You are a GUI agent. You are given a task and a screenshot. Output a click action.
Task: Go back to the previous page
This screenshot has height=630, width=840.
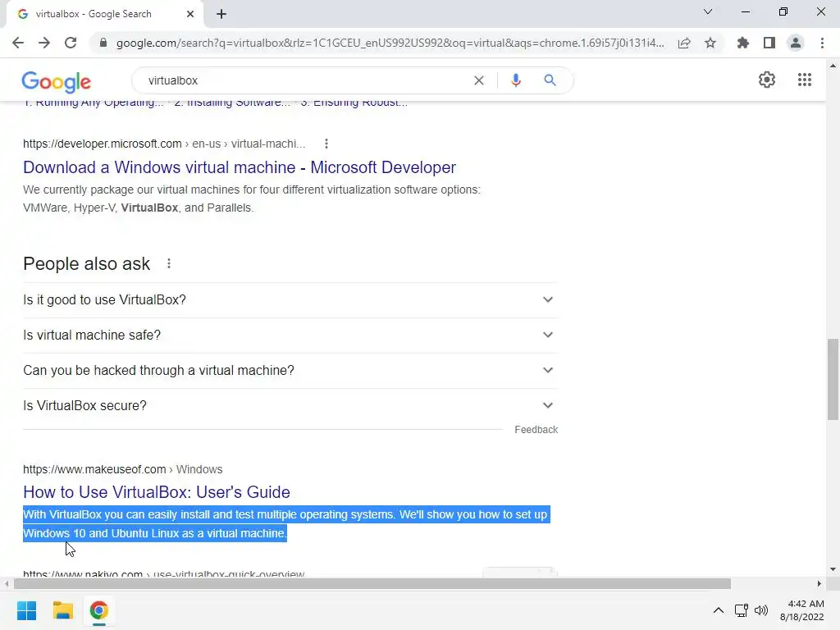18,43
